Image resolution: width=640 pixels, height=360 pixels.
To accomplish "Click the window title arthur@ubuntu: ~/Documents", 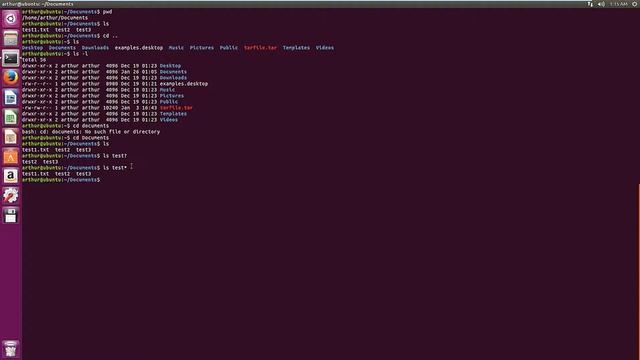I will click(38, 4).
